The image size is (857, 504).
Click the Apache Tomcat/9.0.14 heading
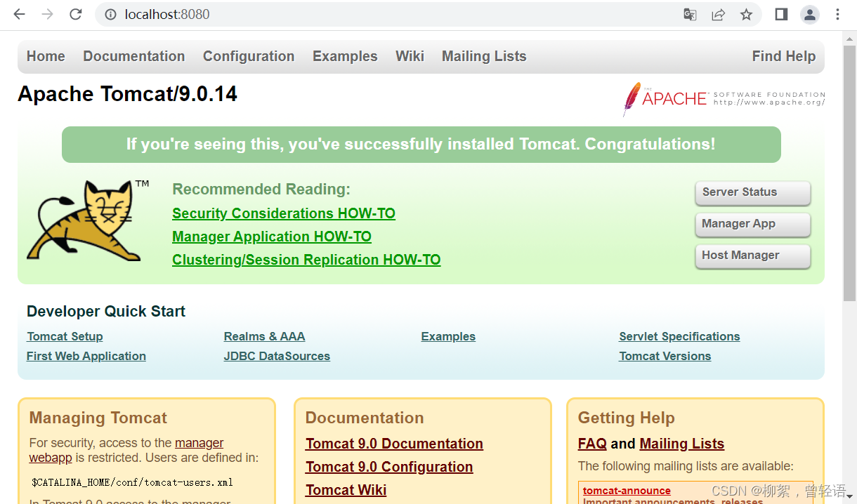pyautogui.click(x=127, y=94)
